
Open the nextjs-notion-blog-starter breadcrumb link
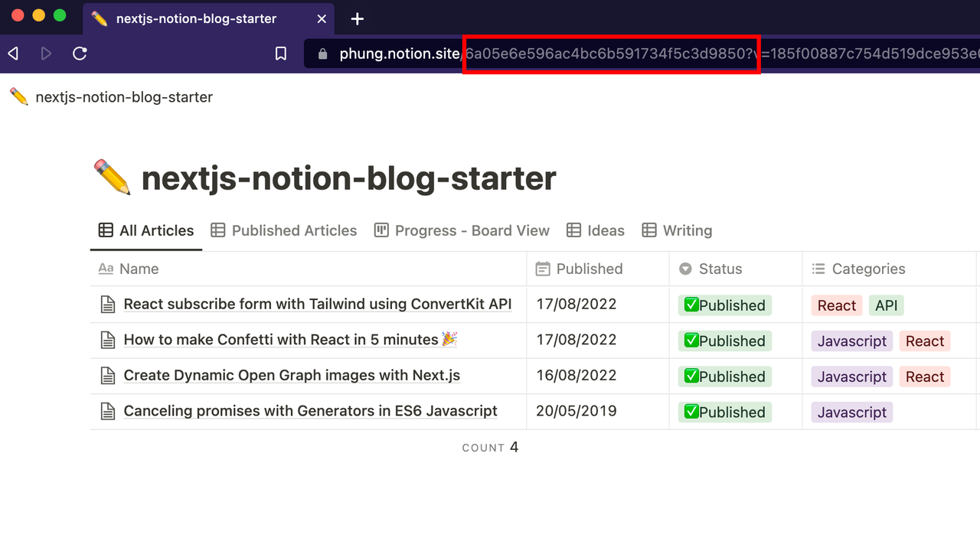124,97
